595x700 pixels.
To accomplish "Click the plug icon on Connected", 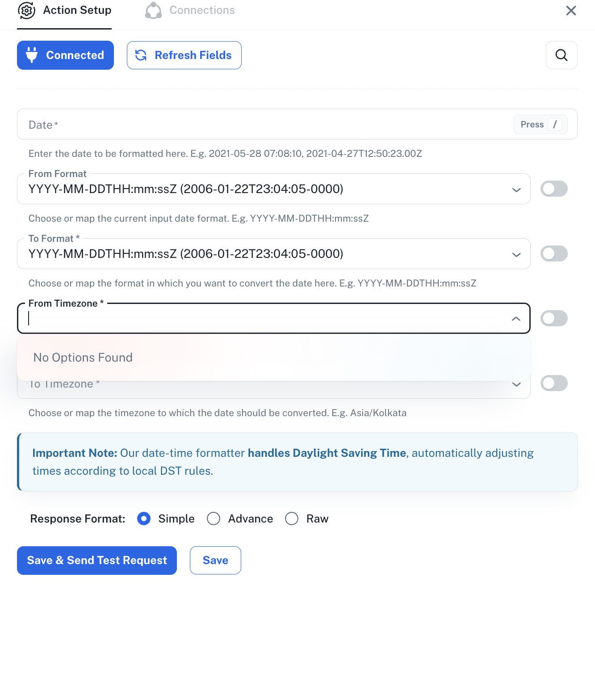I will coord(32,55).
